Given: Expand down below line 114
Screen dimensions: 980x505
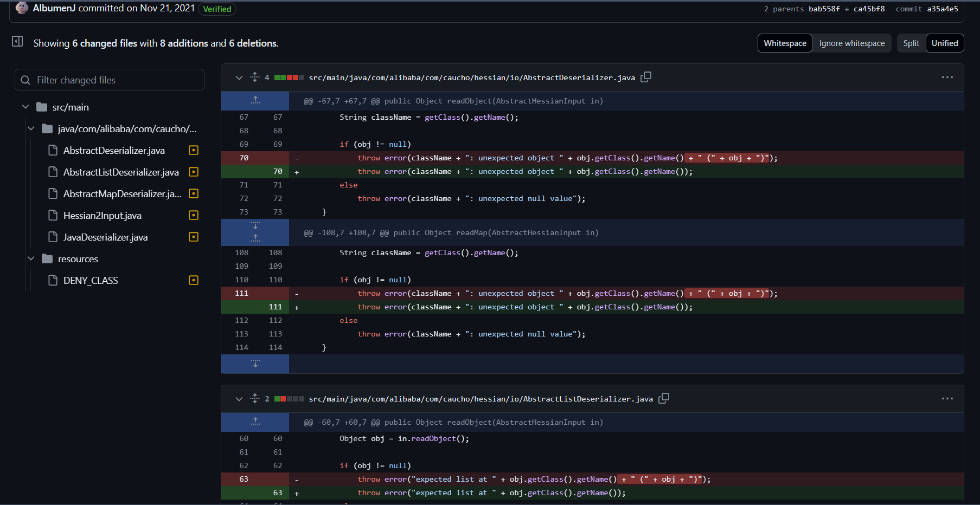Looking at the screenshot, I should pyautogui.click(x=255, y=364).
